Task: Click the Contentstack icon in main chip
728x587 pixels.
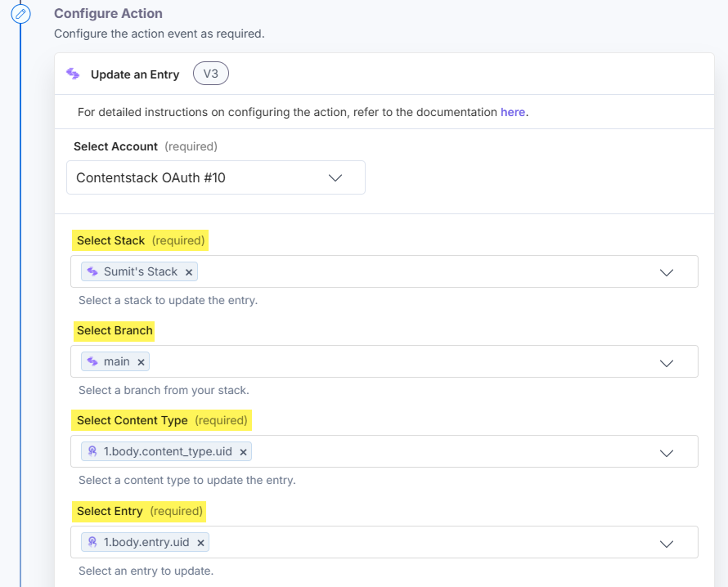Action: pos(92,361)
